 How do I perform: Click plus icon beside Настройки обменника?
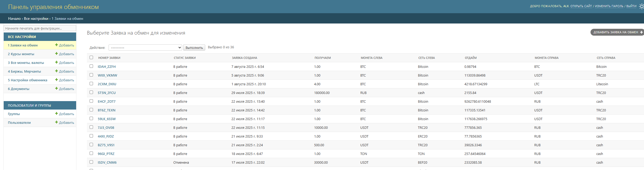coord(56,80)
